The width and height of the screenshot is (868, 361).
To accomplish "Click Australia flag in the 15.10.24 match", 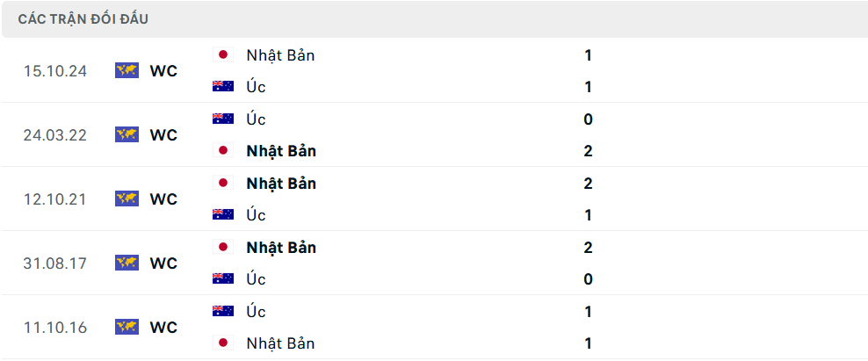I will tap(223, 86).
